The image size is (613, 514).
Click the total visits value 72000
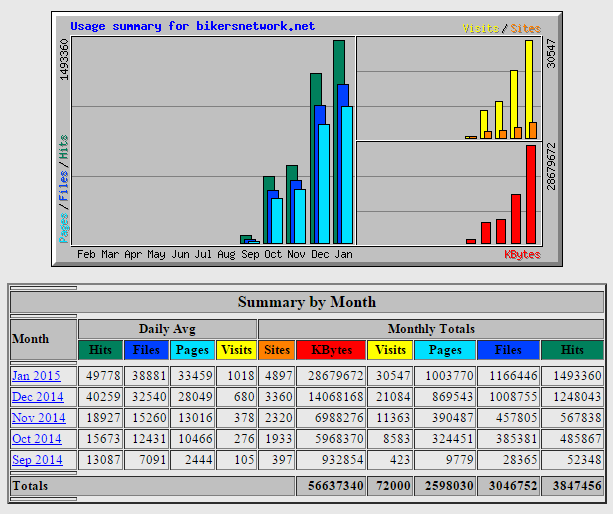click(393, 486)
